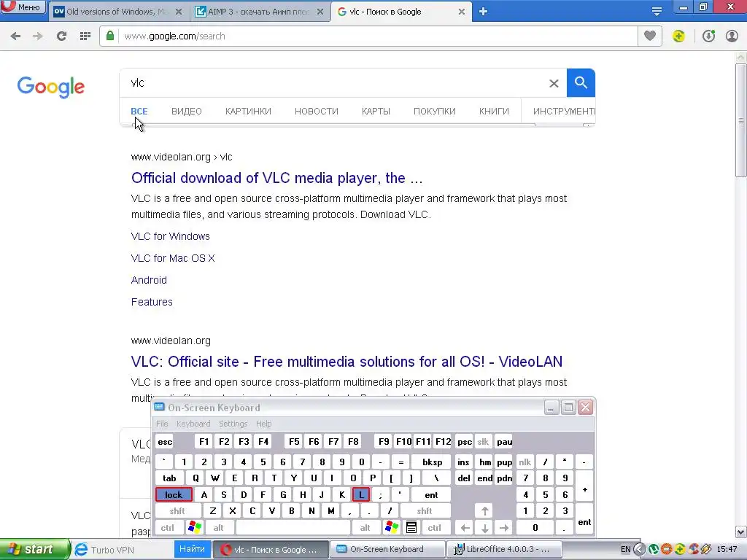Image resolution: width=747 pixels, height=560 pixels.
Task: Select the ПОКУПКИ search tab
Action: tap(435, 112)
